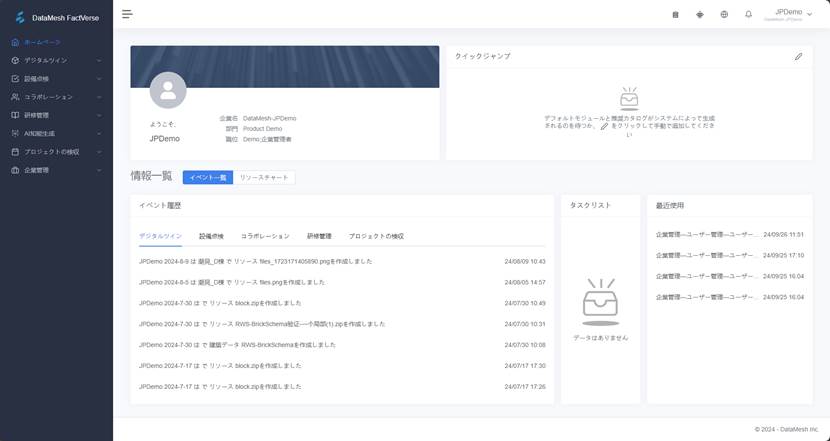Click the AI generation sidebar icon
Viewport: 830px width, 441px height.
(x=15, y=133)
